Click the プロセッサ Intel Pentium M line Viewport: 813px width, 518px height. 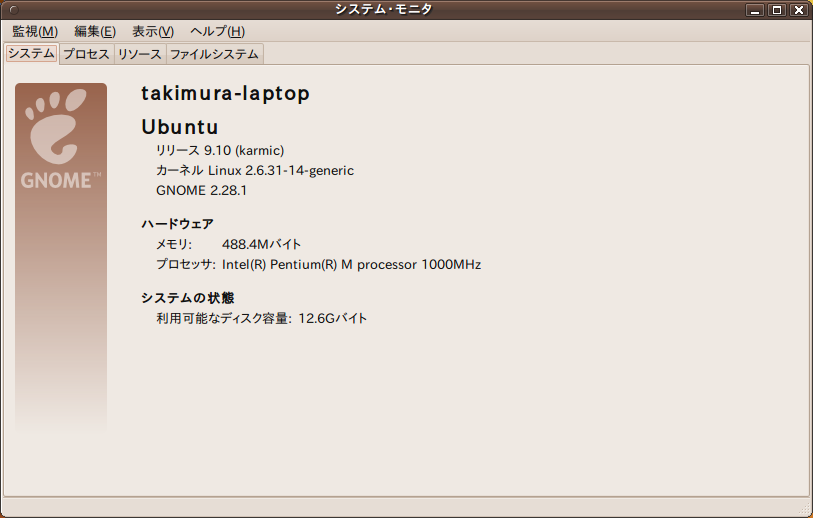(x=319, y=264)
